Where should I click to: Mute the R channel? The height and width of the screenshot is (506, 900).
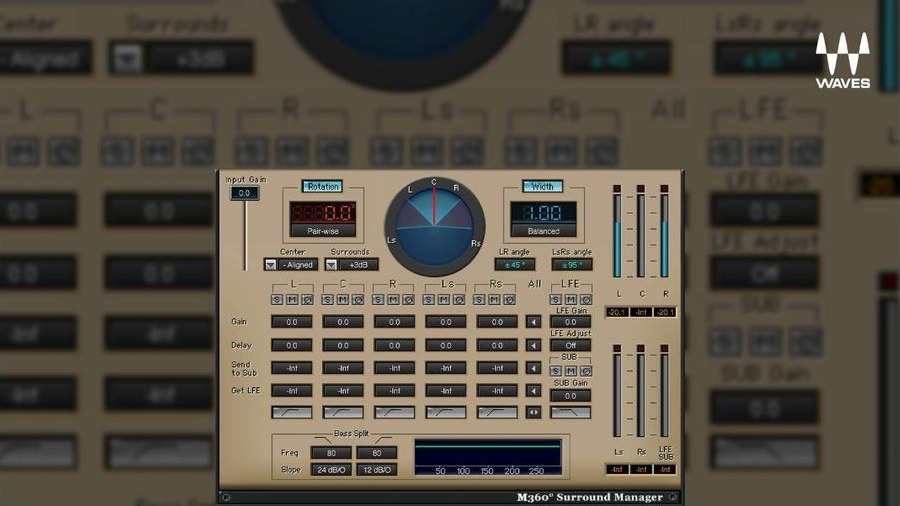tap(393, 299)
